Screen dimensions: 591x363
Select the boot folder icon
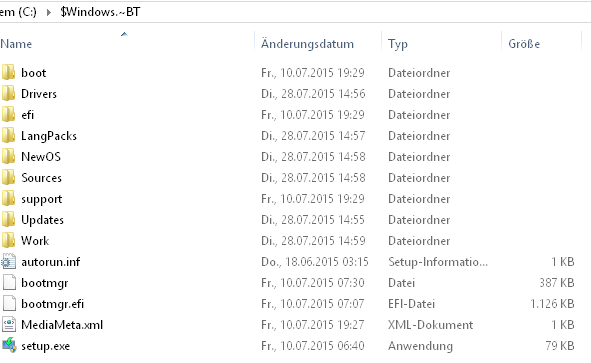click(x=8, y=72)
